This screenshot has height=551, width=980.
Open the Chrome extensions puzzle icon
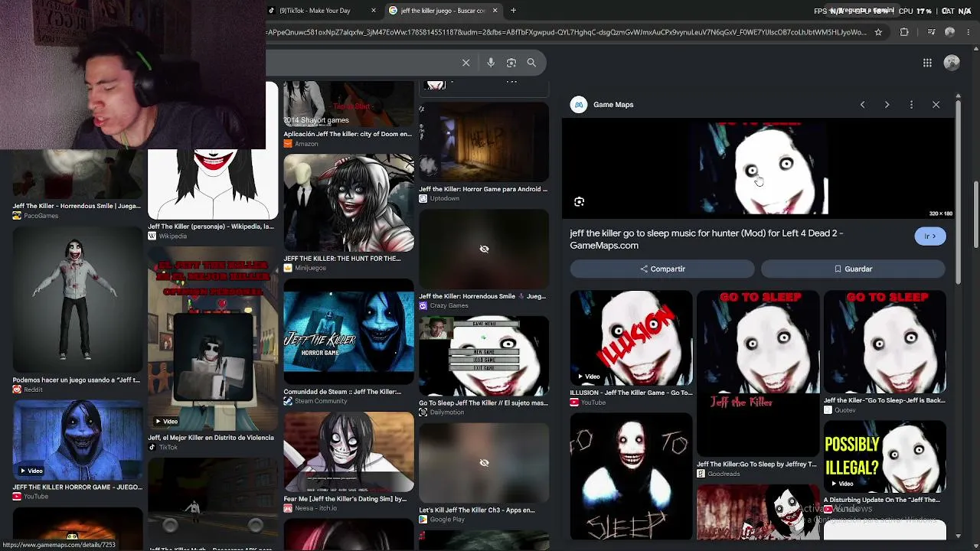point(904,32)
